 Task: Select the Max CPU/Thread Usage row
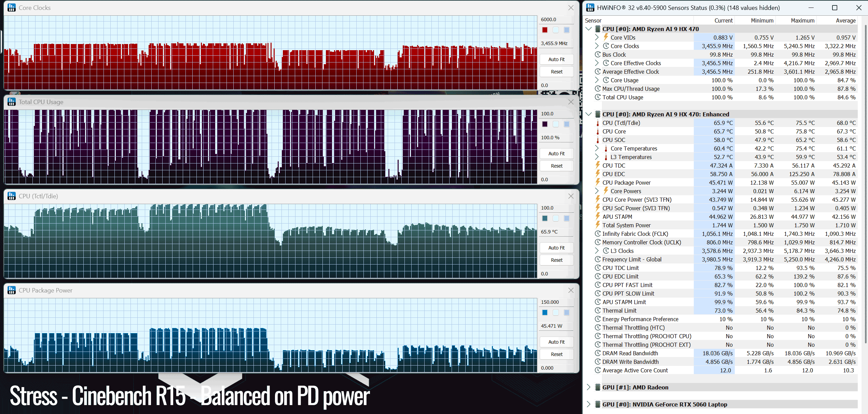click(721, 88)
